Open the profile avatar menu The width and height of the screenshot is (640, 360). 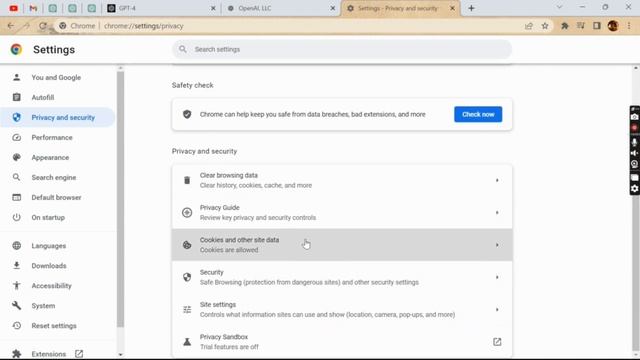coord(613,26)
